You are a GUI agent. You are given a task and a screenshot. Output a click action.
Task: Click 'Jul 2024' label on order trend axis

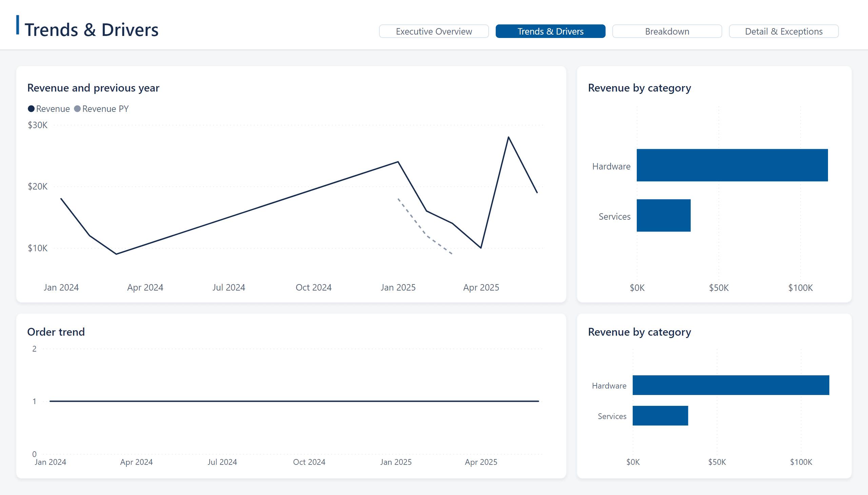(222, 462)
